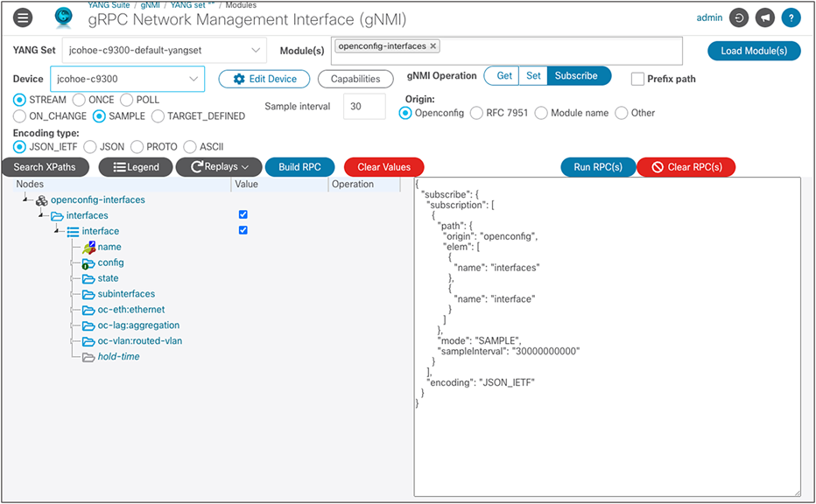
Task: Open the help question mark icon
Action: click(791, 17)
